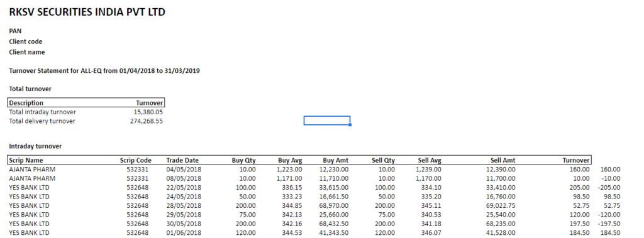The image size is (644, 238).
Task: Click the Buy Amt column header
Action: pos(336,160)
